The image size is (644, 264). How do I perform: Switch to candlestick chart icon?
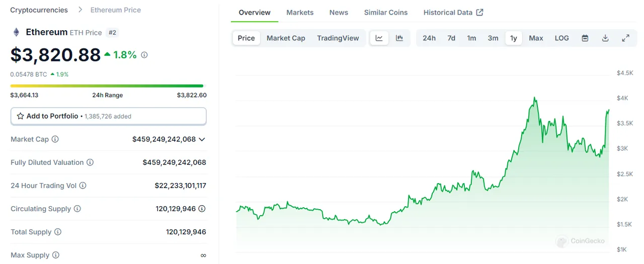(x=399, y=38)
